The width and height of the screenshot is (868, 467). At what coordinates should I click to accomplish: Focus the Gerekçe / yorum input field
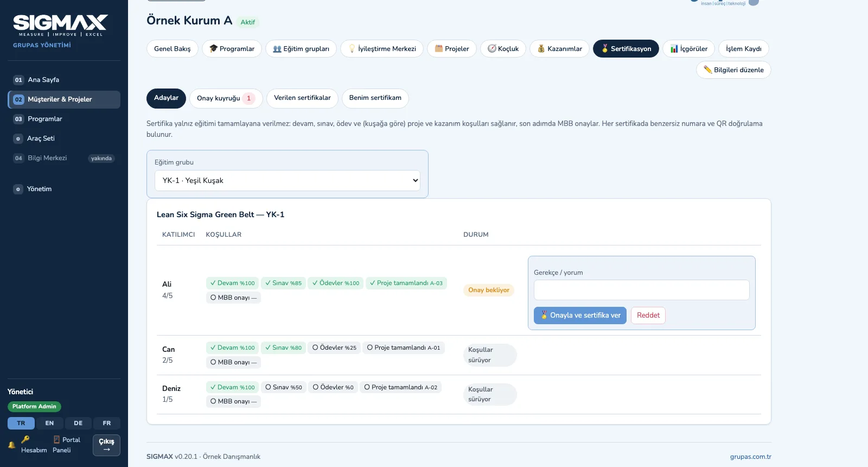pos(642,290)
